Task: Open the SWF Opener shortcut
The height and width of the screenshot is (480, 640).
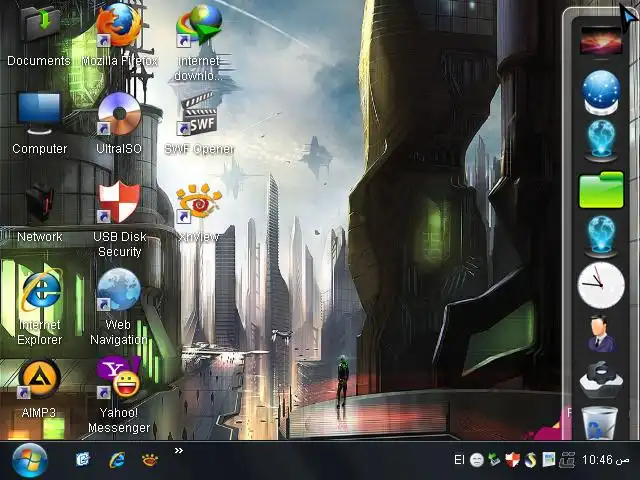Action: 199,113
